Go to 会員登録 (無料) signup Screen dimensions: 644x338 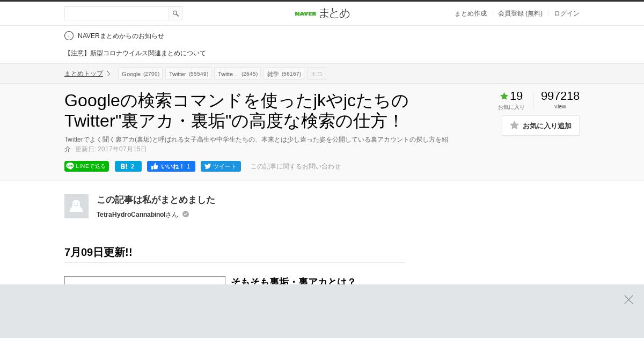520,13
